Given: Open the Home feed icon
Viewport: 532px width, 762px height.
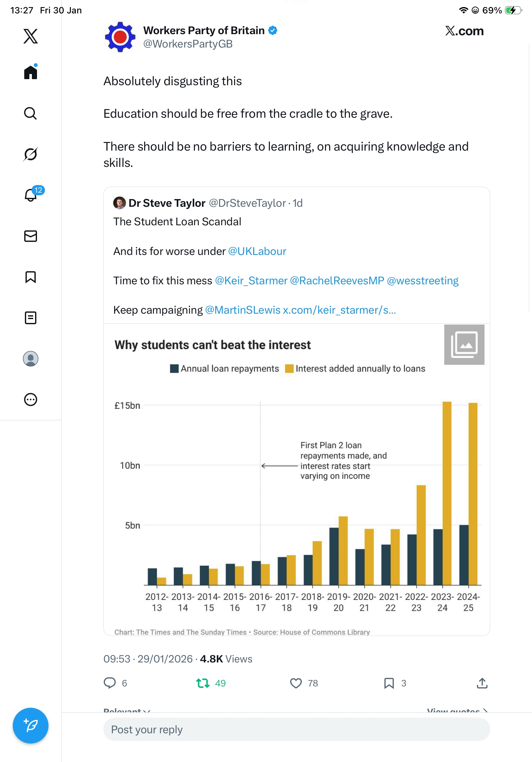Looking at the screenshot, I should tap(31, 72).
